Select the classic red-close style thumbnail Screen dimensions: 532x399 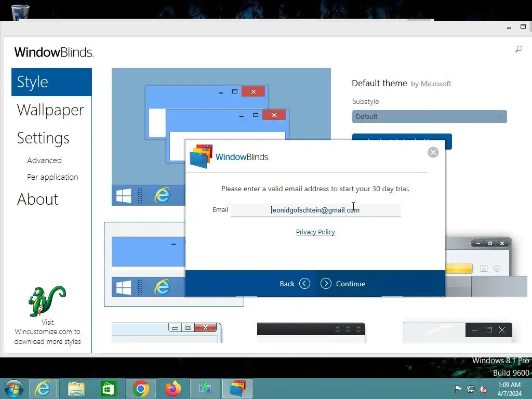pos(166,332)
